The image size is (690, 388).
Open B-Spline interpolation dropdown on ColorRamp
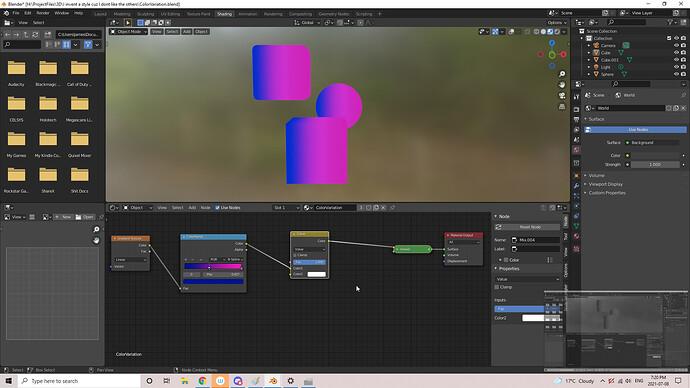click(235, 260)
